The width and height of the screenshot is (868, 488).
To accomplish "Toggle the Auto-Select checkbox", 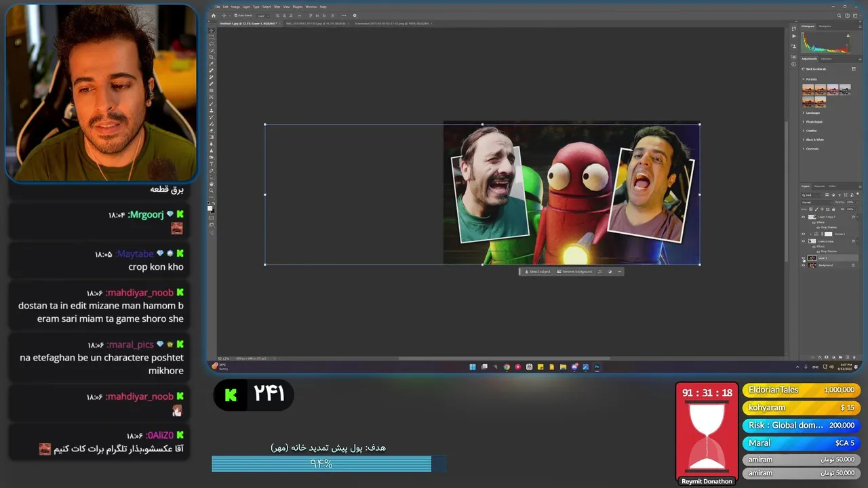I will coord(236,16).
